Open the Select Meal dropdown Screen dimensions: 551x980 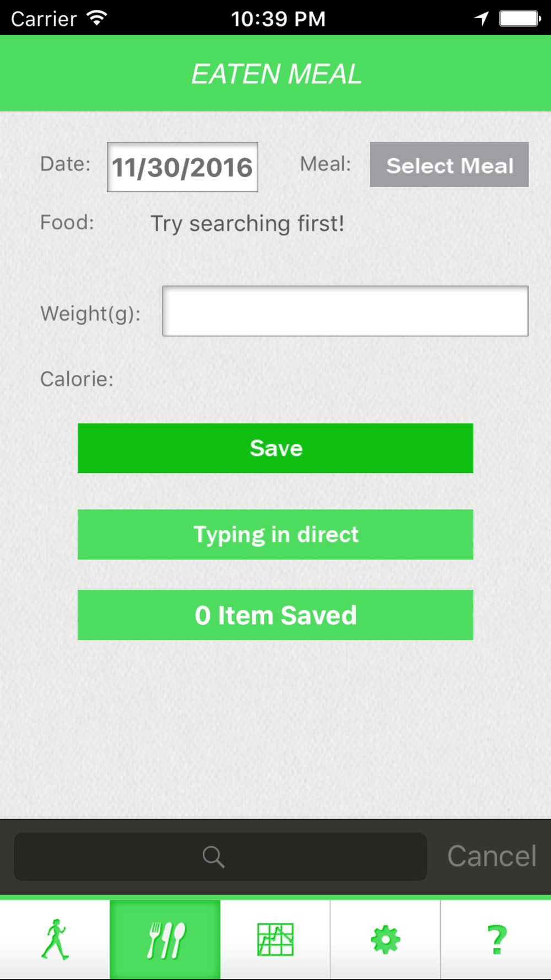(449, 165)
